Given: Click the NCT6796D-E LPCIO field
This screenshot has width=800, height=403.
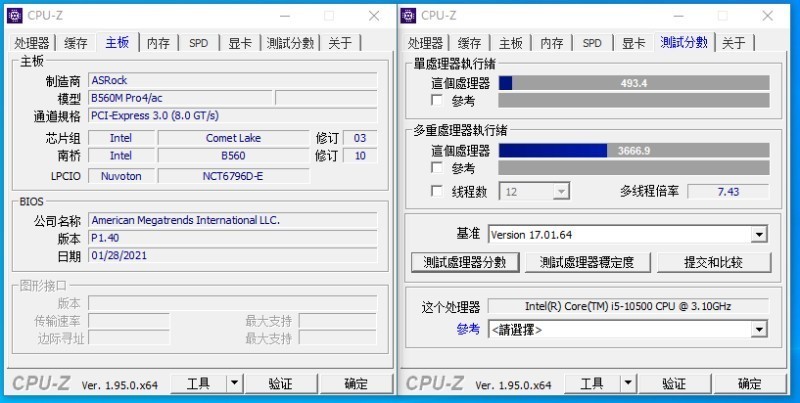Looking at the screenshot, I should pos(233,176).
